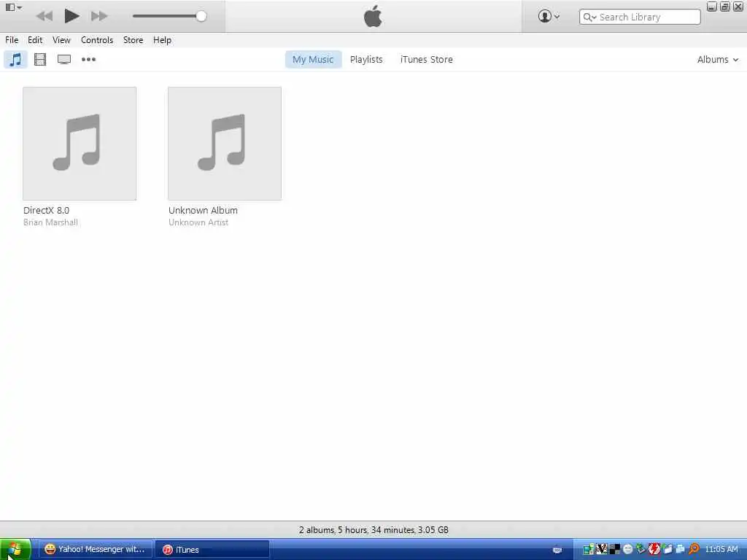Open the File menu
Viewport: 747px width, 560px height.
click(12, 40)
